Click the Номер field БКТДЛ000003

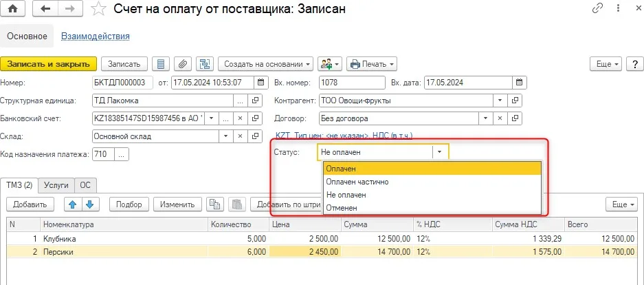pyautogui.click(x=123, y=82)
